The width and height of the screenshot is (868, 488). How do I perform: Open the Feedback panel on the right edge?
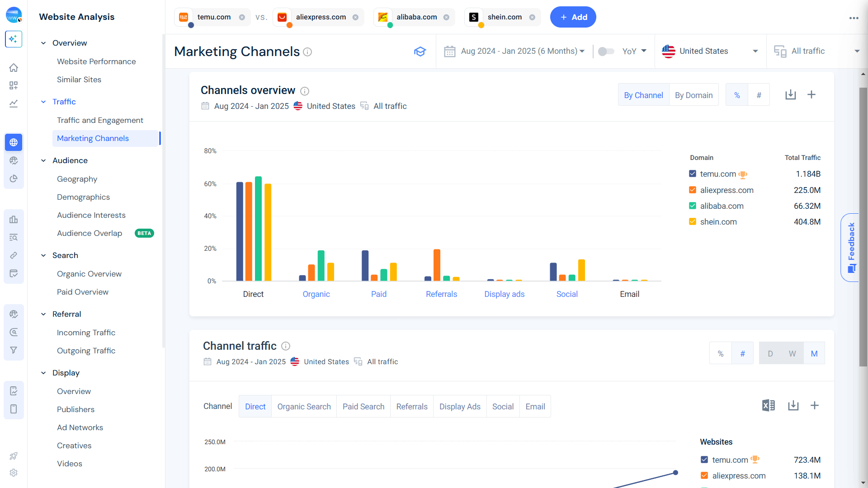pos(852,247)
